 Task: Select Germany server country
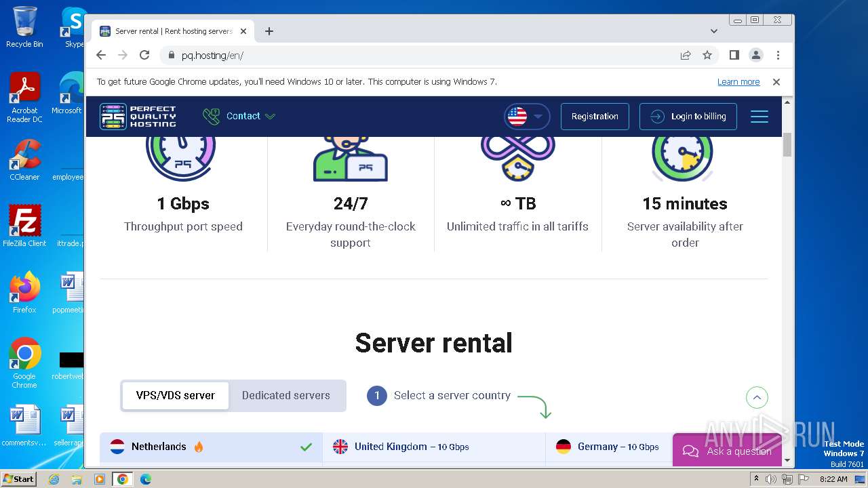[608, 447]
